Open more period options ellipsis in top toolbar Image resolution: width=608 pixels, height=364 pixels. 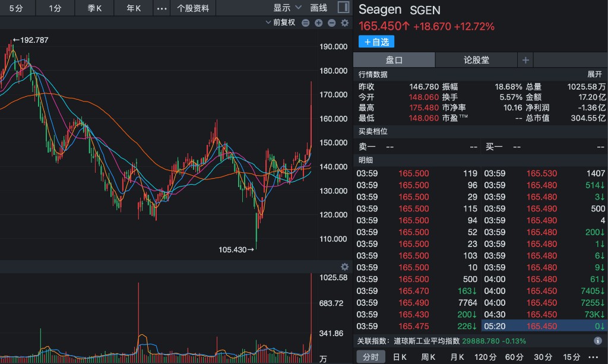tap(161, 8)
